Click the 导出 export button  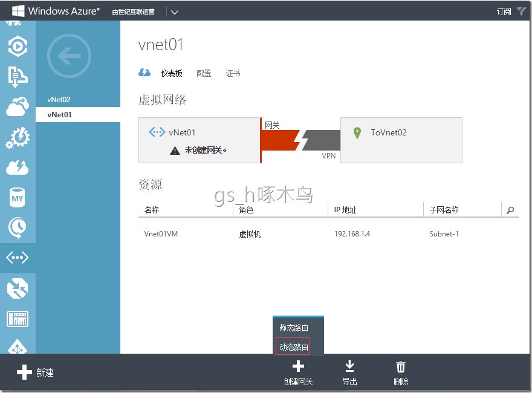coord(349,373)
